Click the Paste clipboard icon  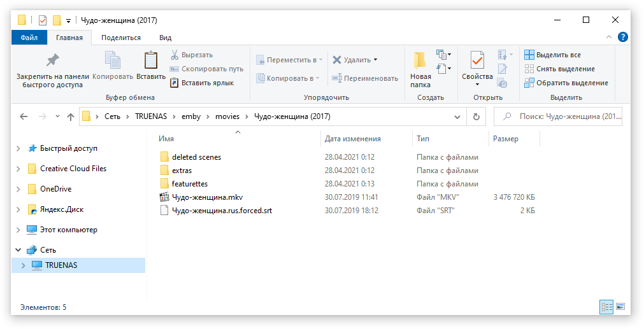pyautogui.click(x=151, y=60)
